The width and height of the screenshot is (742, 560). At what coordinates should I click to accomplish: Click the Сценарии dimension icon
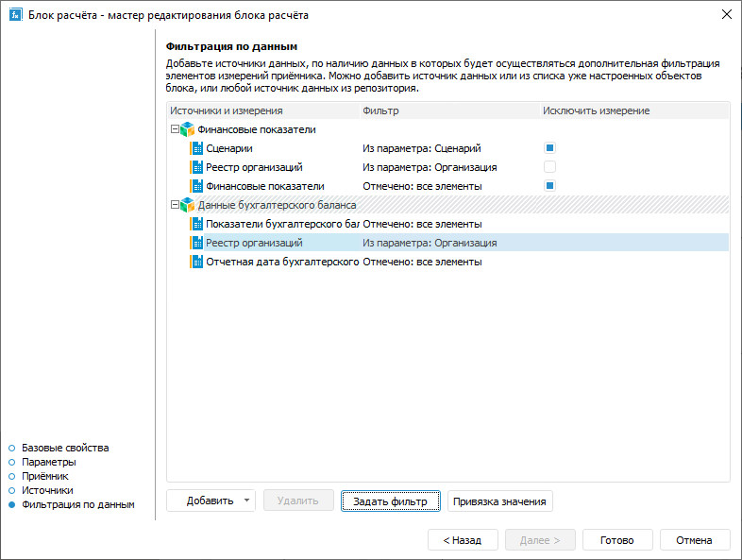(x=197, y=148)
